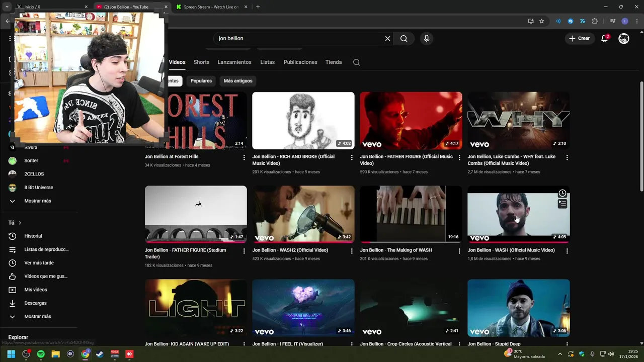Open the 7TV extension icon
644x362 pixels.
pos(583,21)
